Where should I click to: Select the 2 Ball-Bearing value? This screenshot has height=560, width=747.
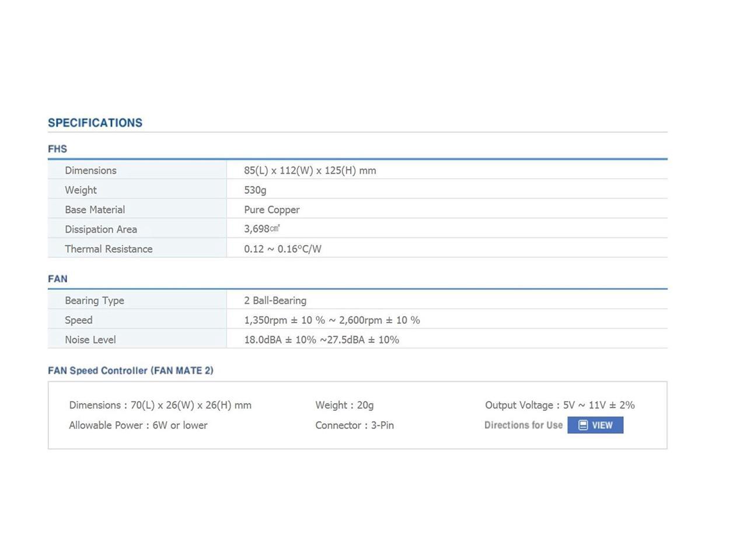tap(275, 300)
